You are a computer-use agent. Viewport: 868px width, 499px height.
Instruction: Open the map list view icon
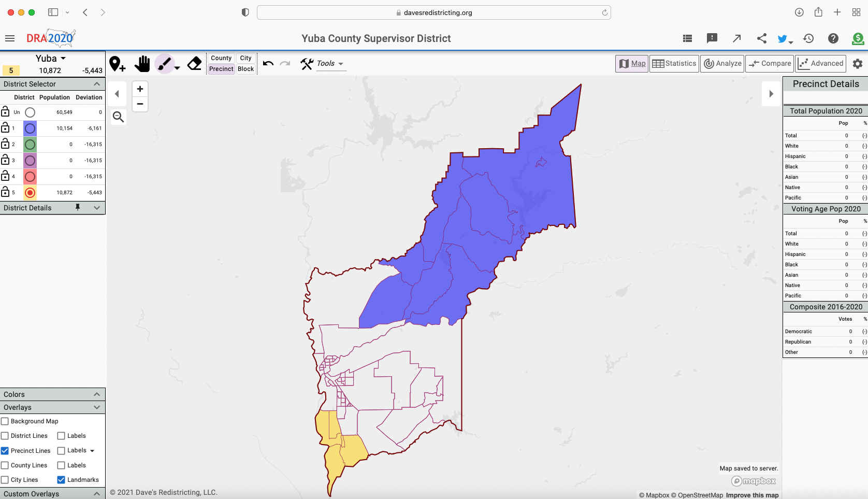[x=687, y=38]
